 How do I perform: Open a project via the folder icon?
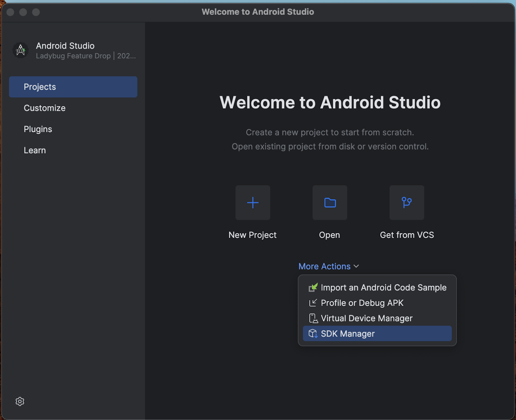330,203
